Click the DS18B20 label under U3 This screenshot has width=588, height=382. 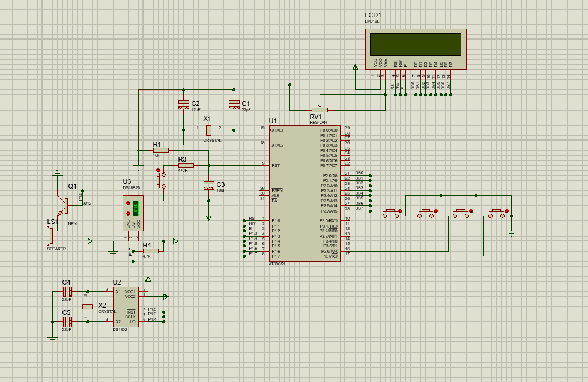tap(132, 187)
